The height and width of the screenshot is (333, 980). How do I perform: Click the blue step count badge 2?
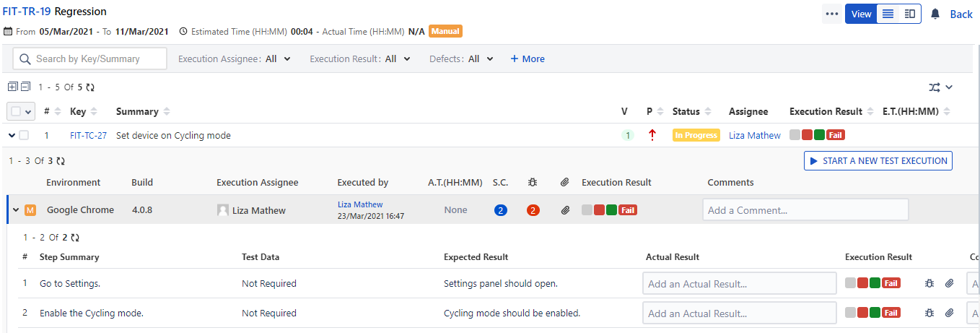tap(501, 210)
